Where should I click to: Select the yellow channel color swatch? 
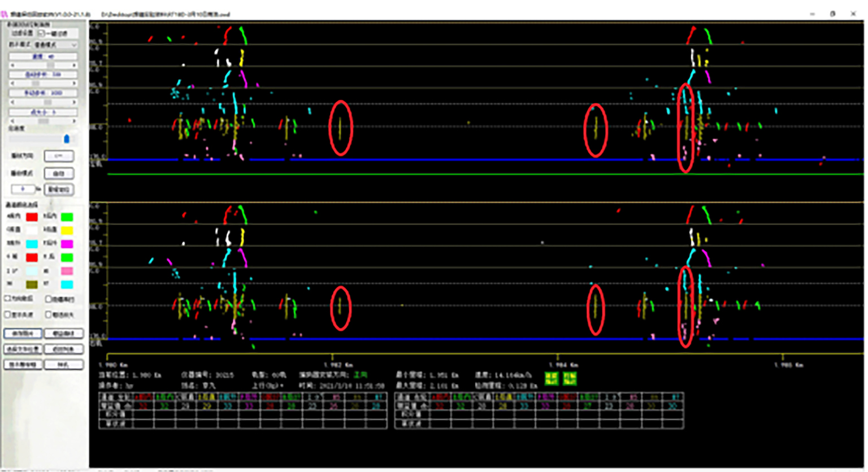point(67,230)
